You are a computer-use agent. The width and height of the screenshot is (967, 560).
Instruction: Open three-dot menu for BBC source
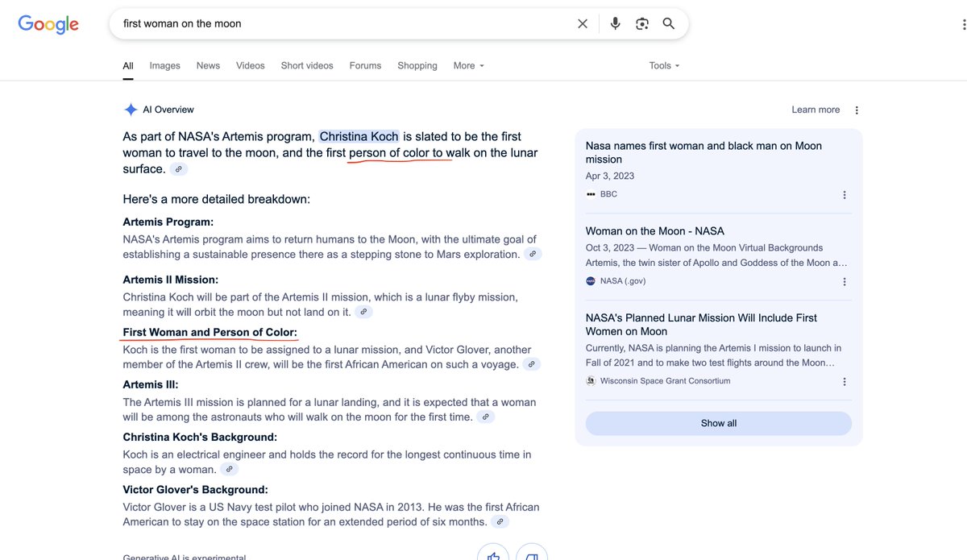pyautogui.click(x=845, y=195)
